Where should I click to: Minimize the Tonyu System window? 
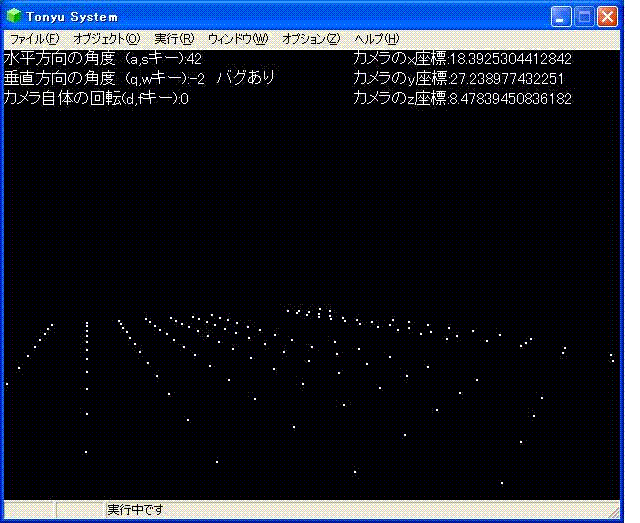(x=562, y=17)
